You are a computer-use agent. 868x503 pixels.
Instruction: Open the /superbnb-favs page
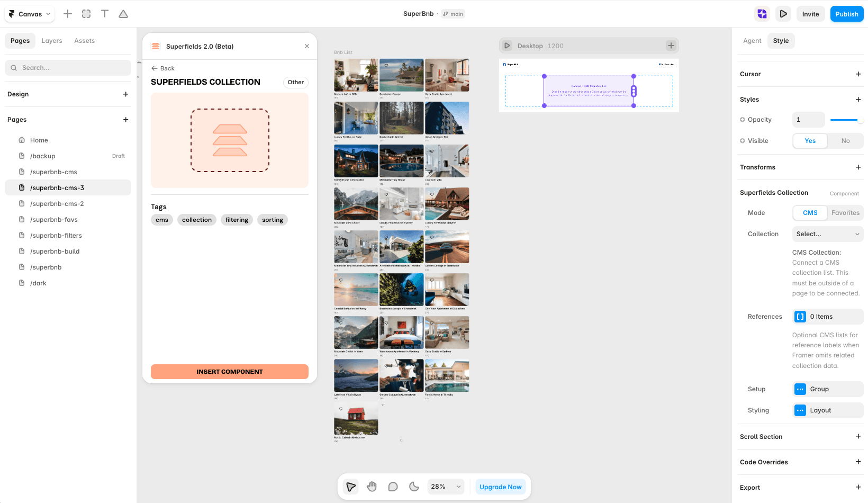[68, 220]
